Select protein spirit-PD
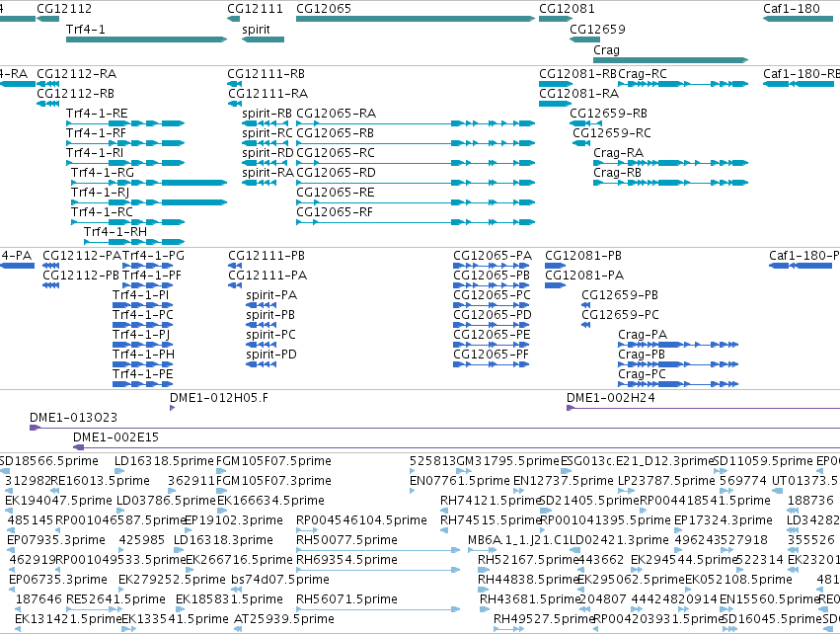The width and height of the screenshot is (840, 634). point(262,364)
